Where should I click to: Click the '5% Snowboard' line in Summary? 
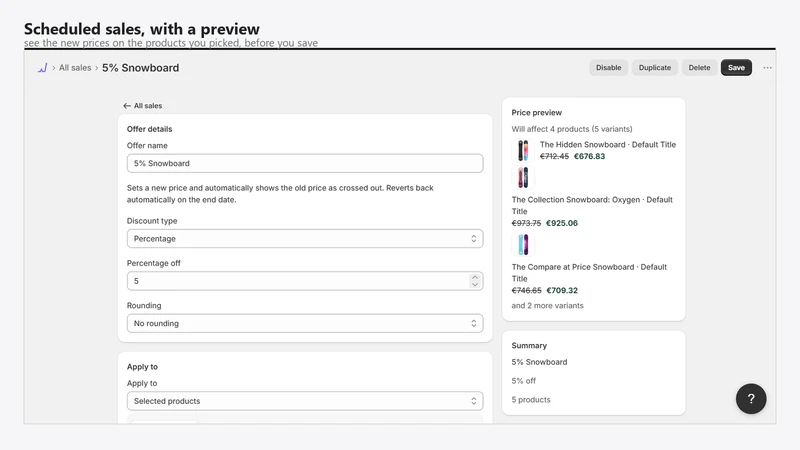[539, 362]
